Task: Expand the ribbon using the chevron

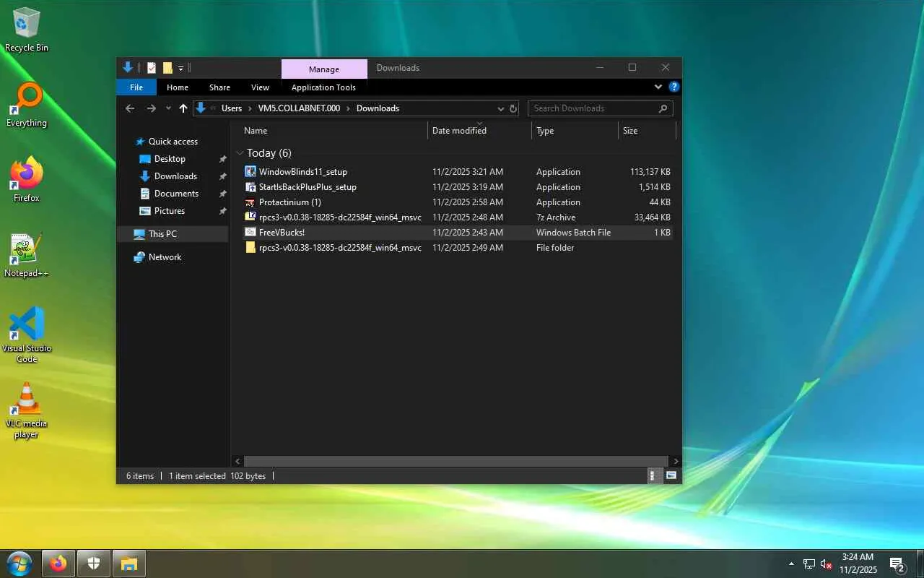Action: [x=658, y=87]
